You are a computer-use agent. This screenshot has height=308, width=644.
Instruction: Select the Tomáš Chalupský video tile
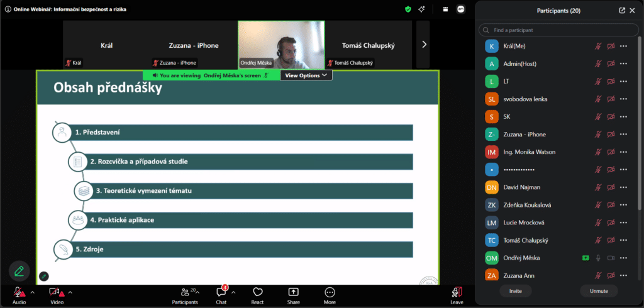tap(369, 45)
